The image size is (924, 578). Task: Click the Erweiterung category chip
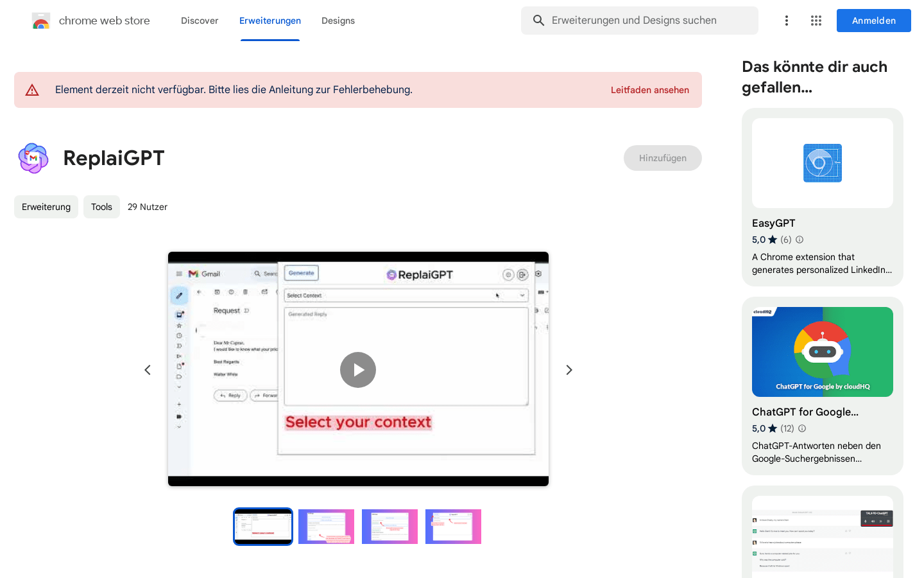point(46,207)
